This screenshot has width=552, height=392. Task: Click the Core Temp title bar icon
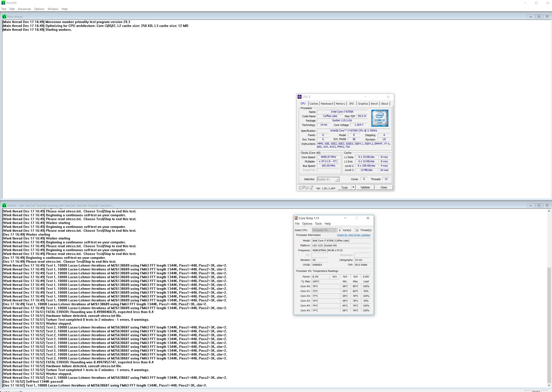(296, 218)
